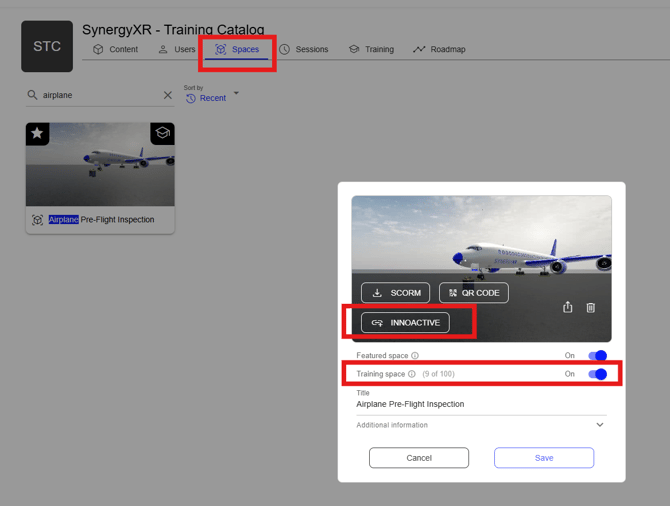
Task: Switch to the Content tab
Action: tap(115, 49)
